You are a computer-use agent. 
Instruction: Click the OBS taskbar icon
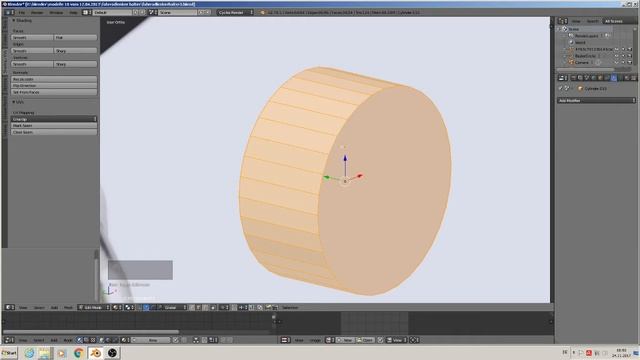(x=112, y=353)
